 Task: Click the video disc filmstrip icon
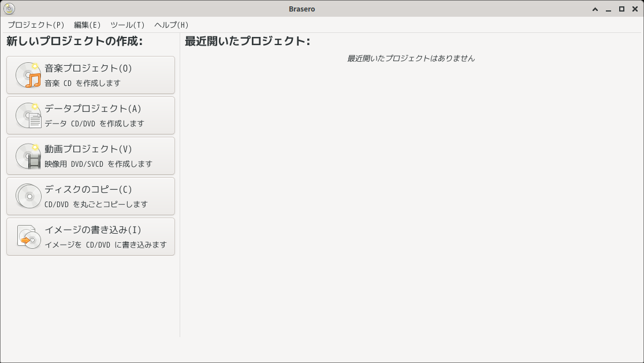click(28, 156)
